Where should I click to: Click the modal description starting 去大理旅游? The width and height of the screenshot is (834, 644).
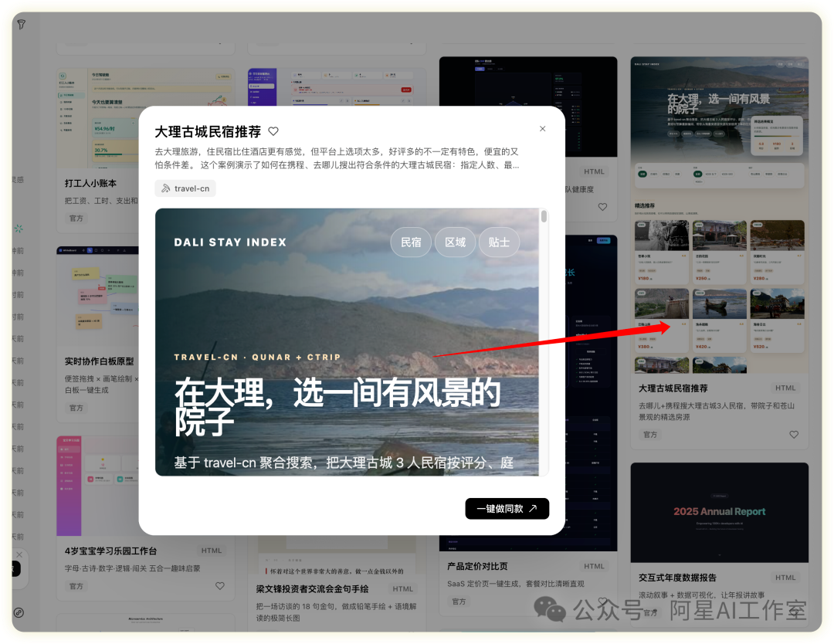coord(337,158)
